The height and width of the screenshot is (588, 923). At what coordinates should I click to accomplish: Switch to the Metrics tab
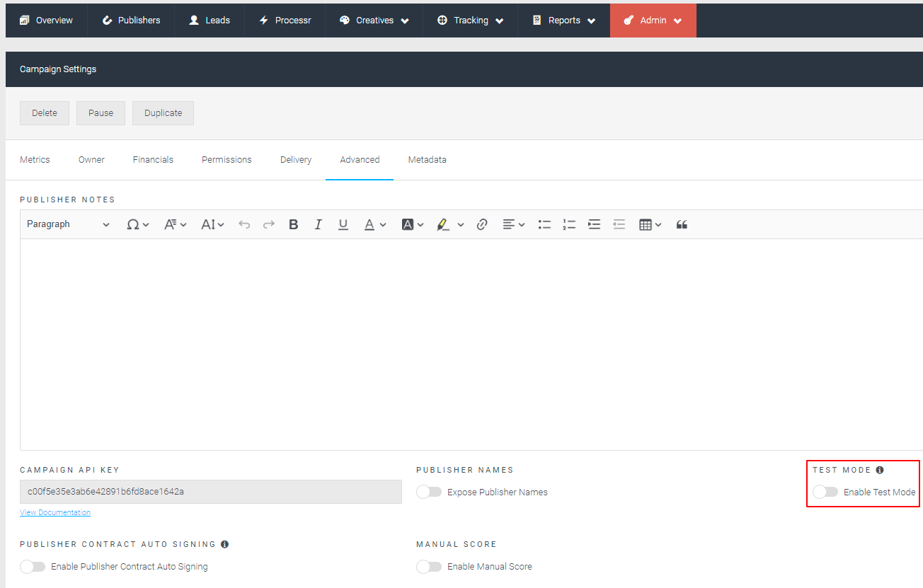pyautogui.click(x=35, y=160)
